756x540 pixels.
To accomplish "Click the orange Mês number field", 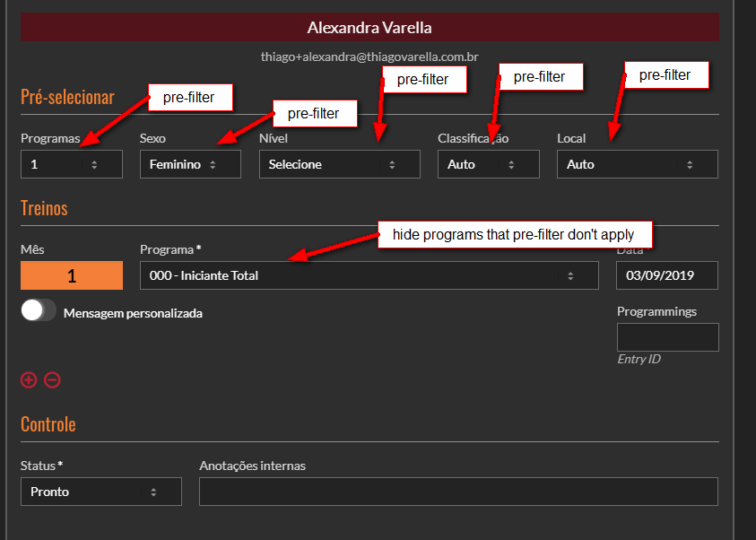I will click(x=71, y=275).
